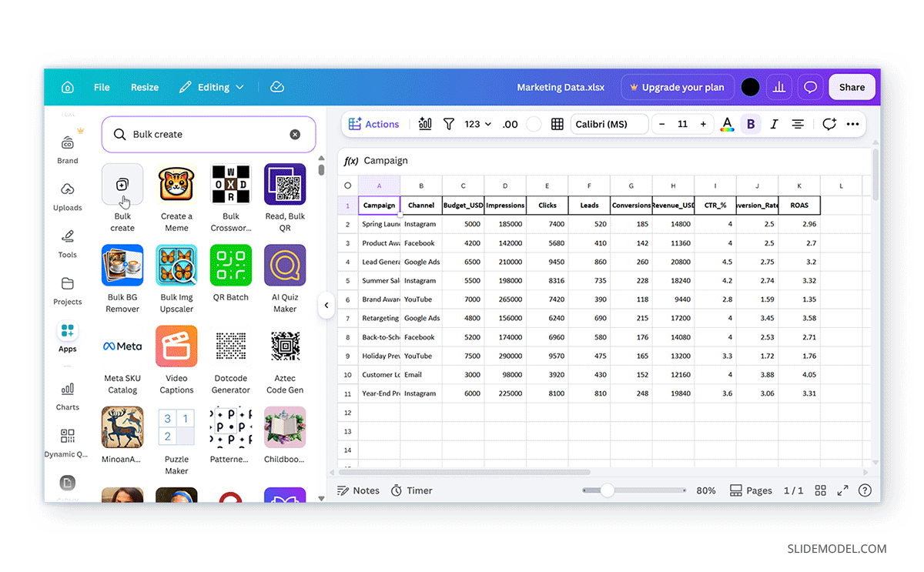The height and width of the screenshot is (572, 924).
Task: Open the File menu
Action: coord(102,87)
